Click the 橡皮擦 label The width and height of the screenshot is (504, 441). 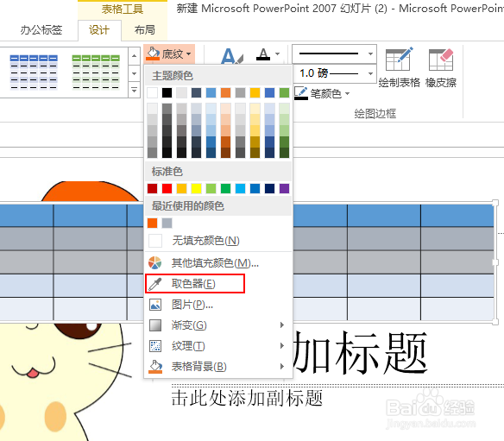point(441,83)
